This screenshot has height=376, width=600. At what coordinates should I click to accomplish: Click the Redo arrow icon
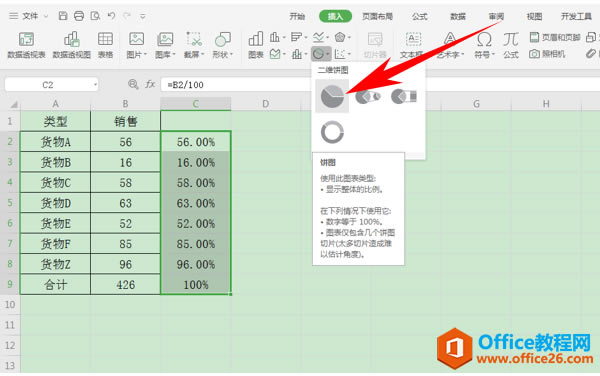[127, 16]
